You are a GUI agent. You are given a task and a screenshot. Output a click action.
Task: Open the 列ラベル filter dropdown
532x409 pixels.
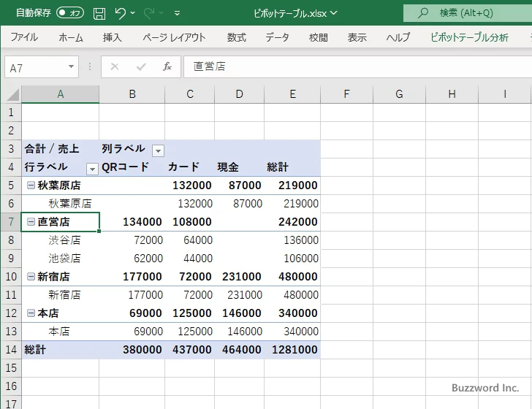[x=158, y=150]
